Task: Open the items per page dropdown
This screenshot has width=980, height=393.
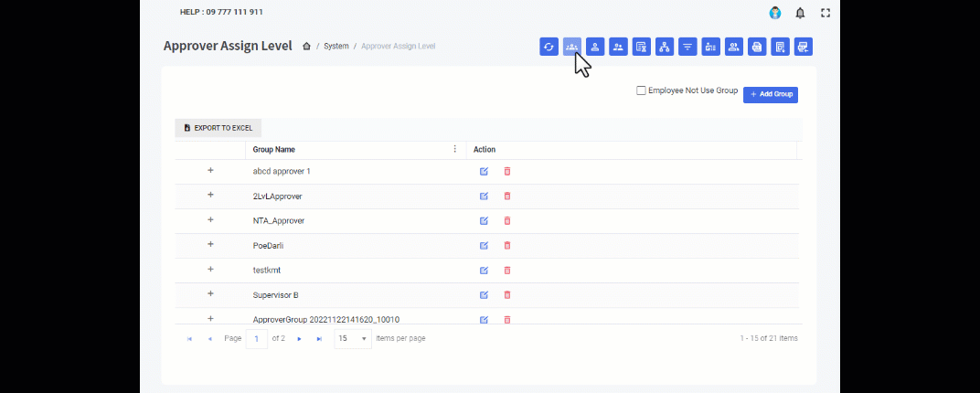Action: click(352, 338)
